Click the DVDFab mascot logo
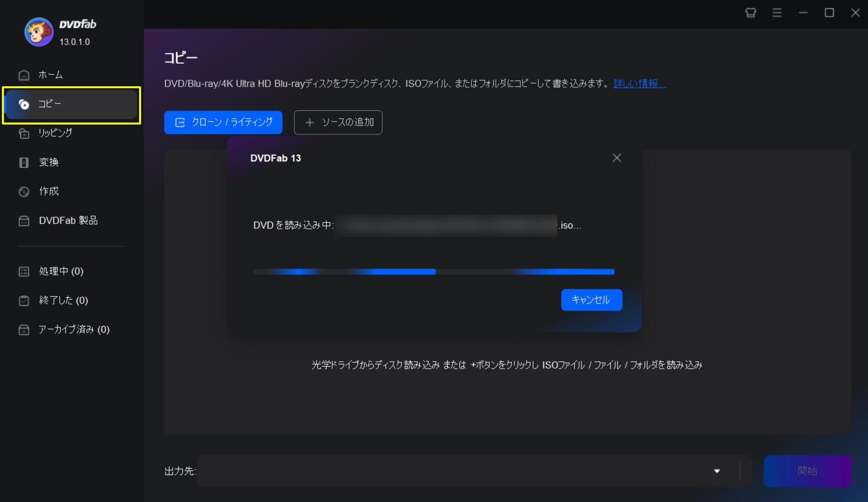Screen dimensions: 868x502 tap(39, 32)
